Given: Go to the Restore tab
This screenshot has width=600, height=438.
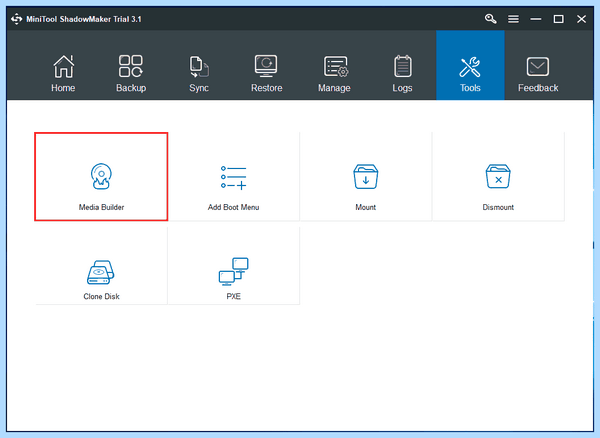Looking at the screenshot, I should [x=266, y=73].
